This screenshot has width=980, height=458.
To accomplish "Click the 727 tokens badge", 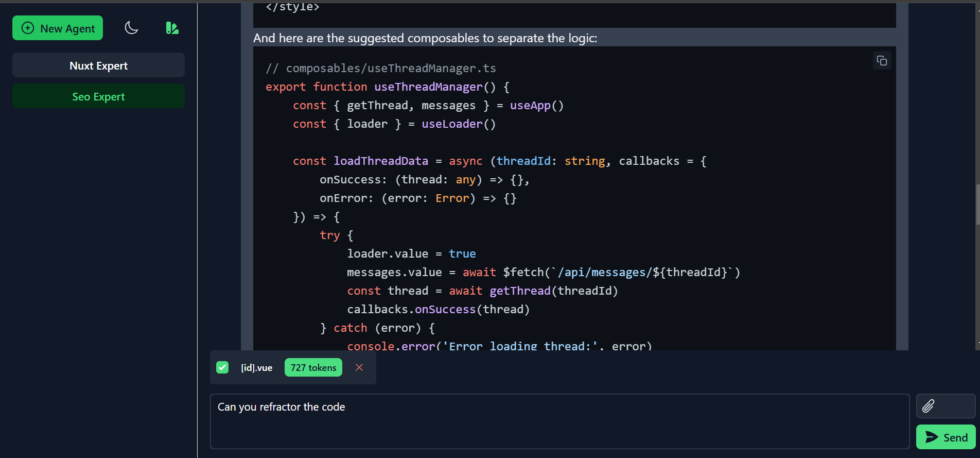I will pos(313,367).
